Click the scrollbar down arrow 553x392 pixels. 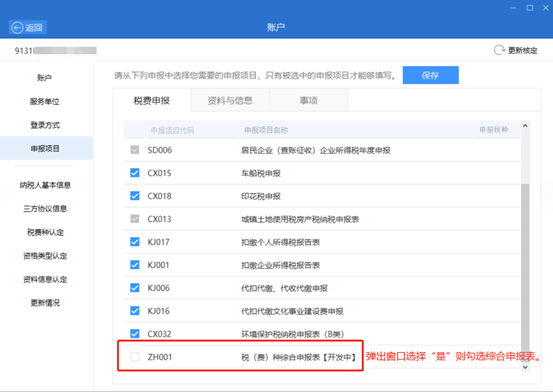tap(525, 367)
